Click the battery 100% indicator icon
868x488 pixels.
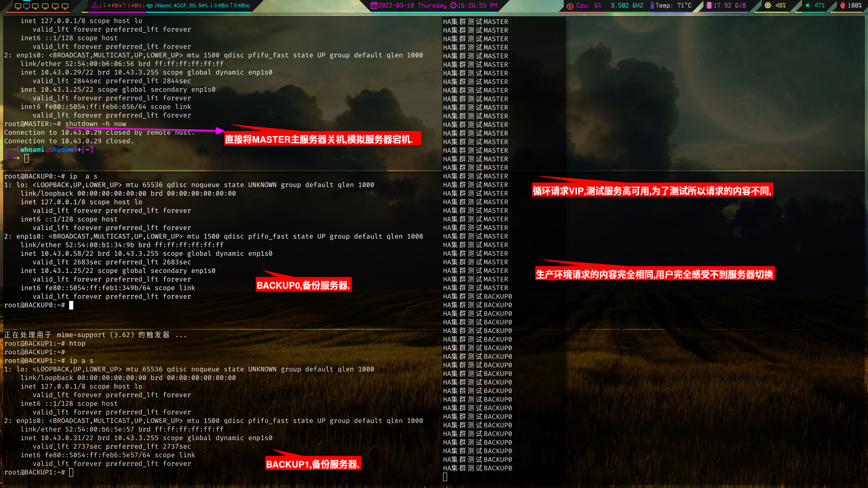843,5
